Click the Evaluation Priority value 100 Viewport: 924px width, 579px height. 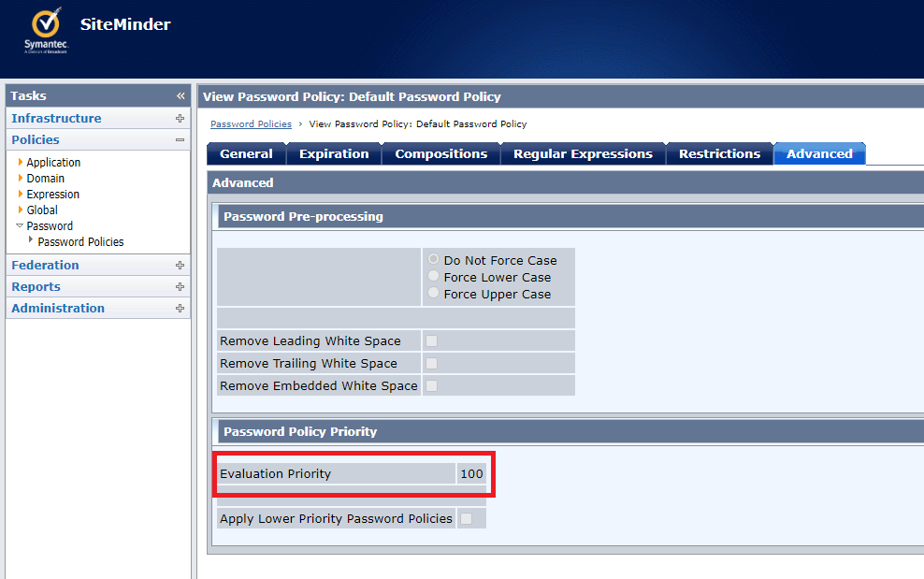point(471,473)
